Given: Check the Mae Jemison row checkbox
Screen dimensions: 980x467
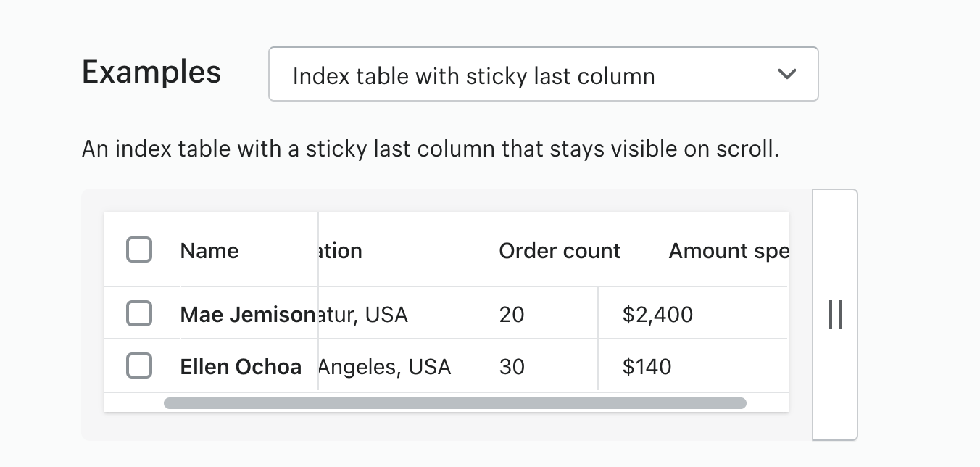Looking at the screenshot, I should pyautogui.click(x=139, y=314).
